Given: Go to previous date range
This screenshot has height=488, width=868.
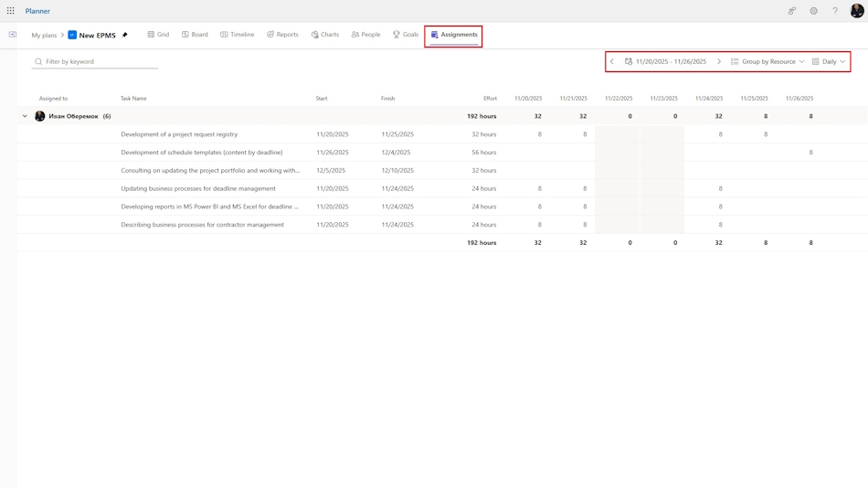Looking at the screenshot, I should (x=611, y=61).
